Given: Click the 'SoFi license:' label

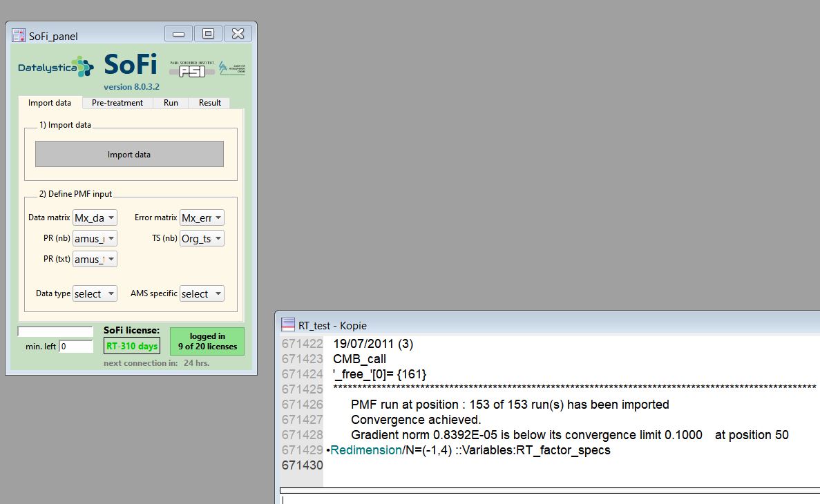Looking at the screenshot, I should pos(131,331).
